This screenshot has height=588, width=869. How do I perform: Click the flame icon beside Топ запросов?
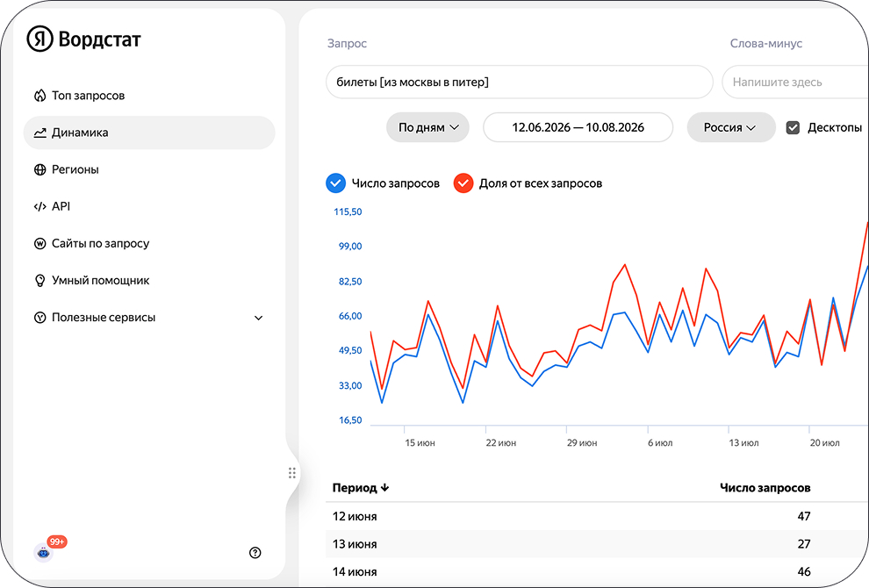39,96
